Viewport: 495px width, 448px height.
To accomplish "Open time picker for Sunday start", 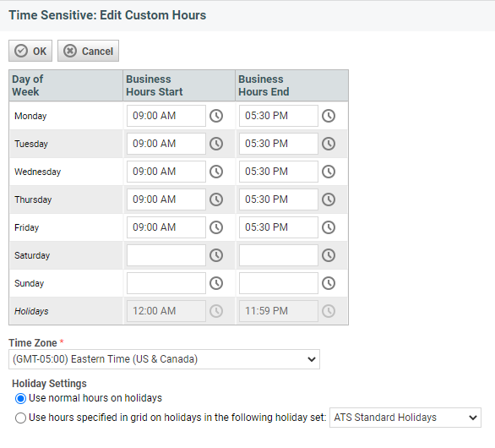I will pos(216,283).
